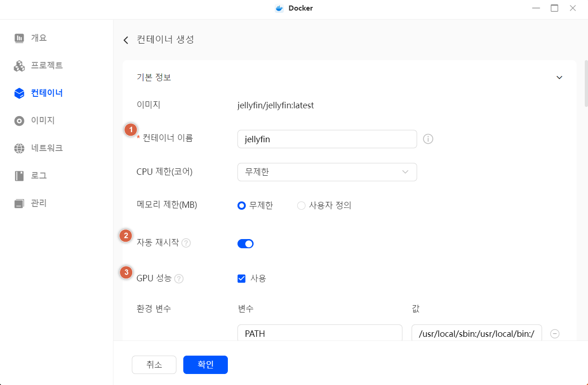Click the Docker whale icon in the title bar
Viewport: 588px width, 385px height.
[x=278, y=8]
